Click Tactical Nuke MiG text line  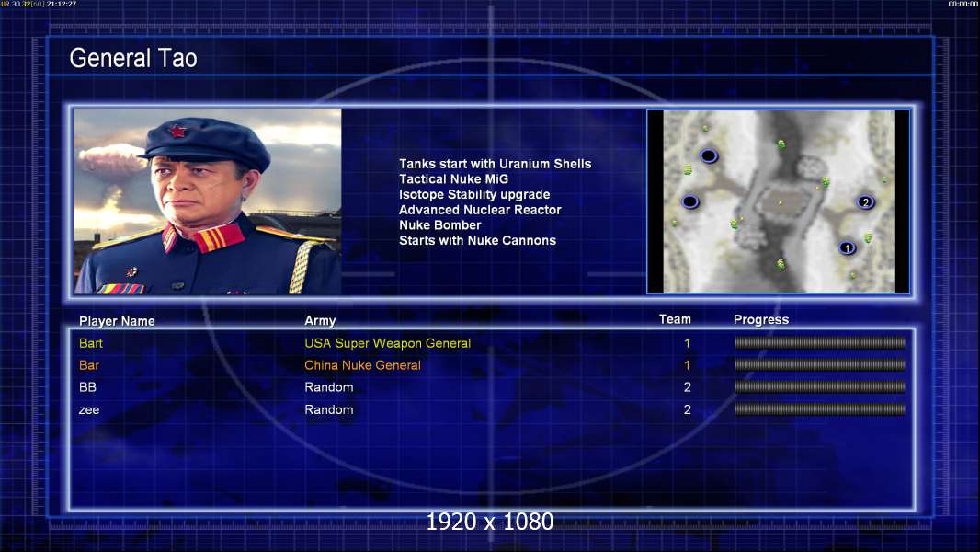tap(454, 178)
